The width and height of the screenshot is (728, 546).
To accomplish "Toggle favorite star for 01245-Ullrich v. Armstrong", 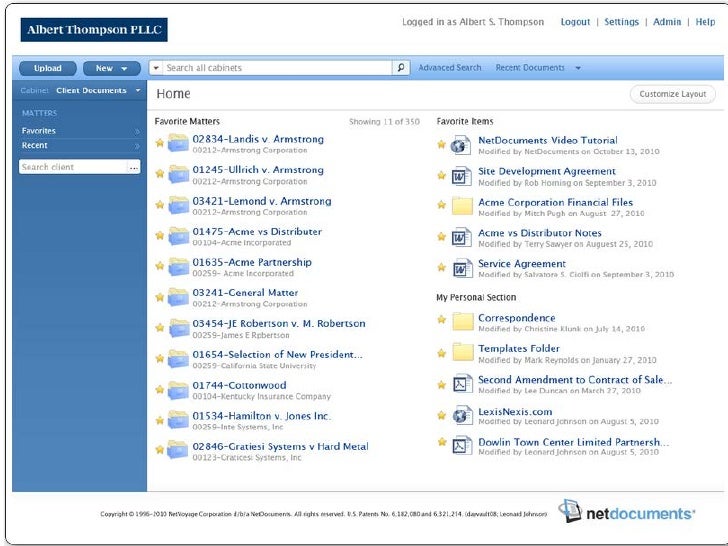I will 160,173.
